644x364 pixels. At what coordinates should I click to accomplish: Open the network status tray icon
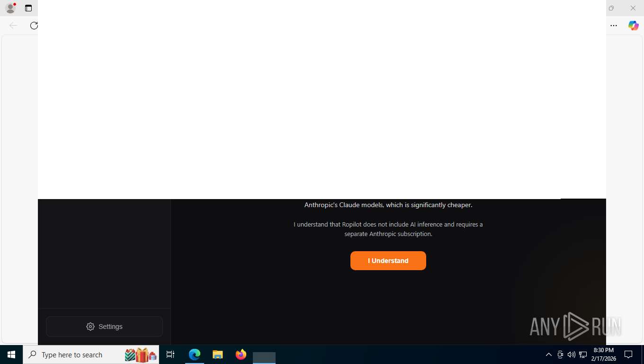pos(583,355)
